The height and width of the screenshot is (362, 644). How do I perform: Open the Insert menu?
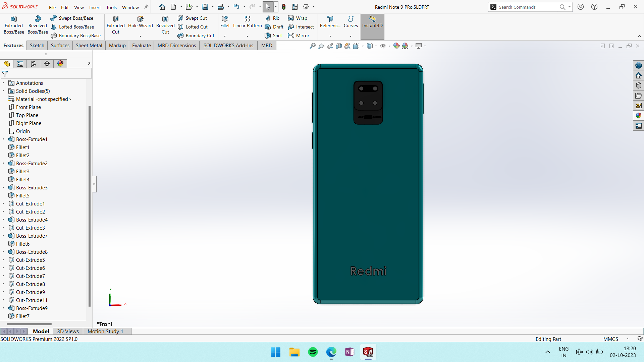(x=95, y=7)
